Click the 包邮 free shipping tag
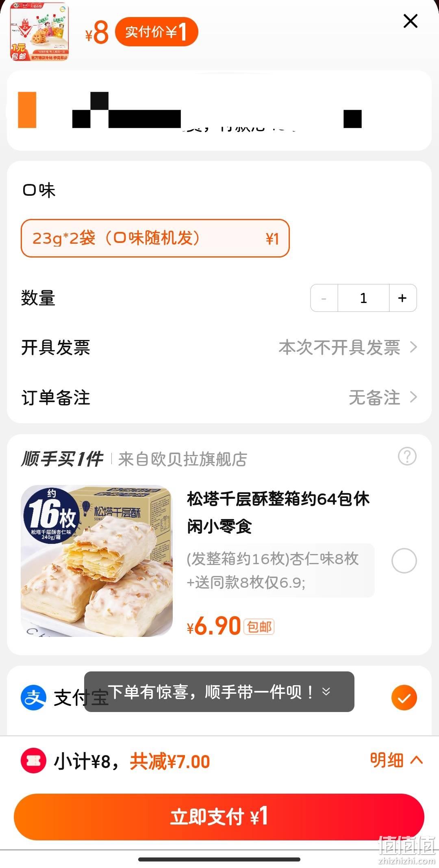The width and height of the screenshot is (439, 868). [259, 627]
